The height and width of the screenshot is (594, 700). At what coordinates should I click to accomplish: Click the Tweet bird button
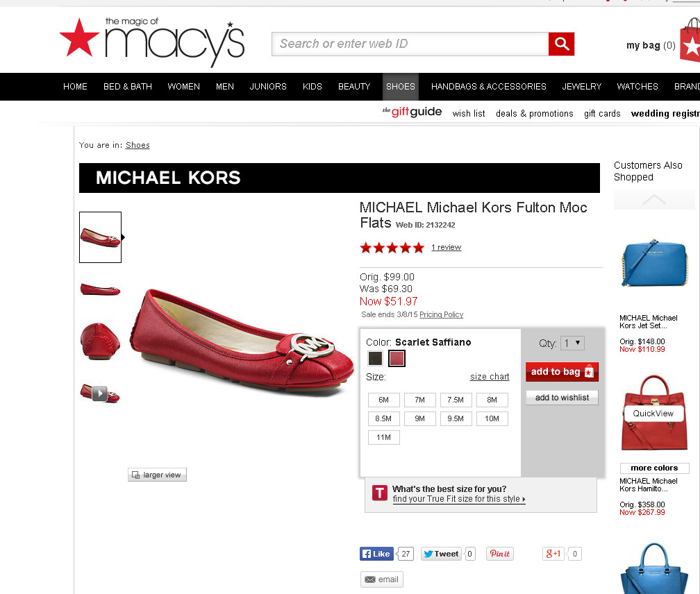pyautogui.click(x=441, y=554)
